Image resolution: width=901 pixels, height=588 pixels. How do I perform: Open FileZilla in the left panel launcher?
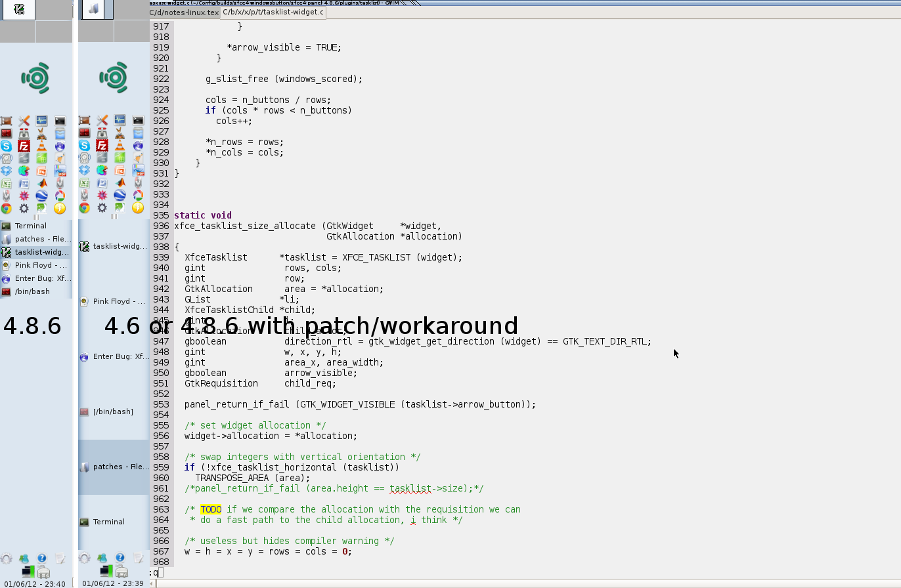(x=24, y=146)
